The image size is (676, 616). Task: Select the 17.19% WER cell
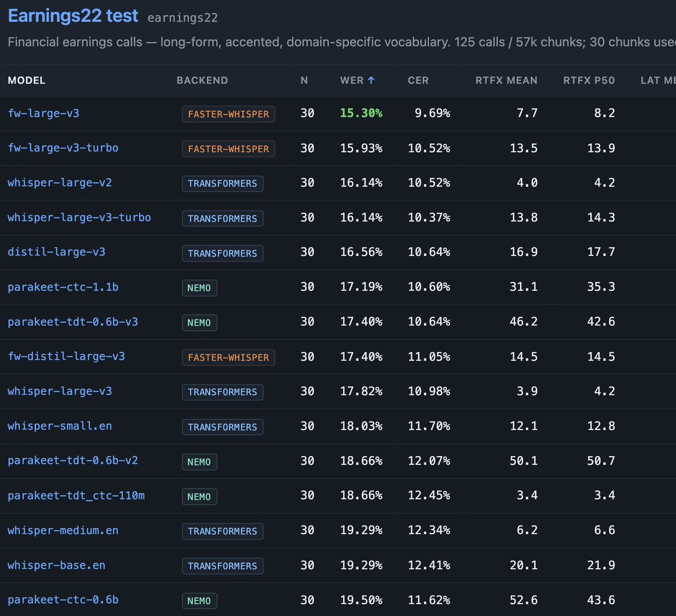[x=361, y=287]
